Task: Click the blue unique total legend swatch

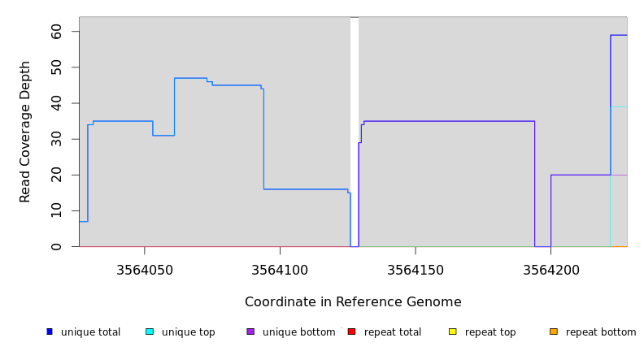Action: 50,331
